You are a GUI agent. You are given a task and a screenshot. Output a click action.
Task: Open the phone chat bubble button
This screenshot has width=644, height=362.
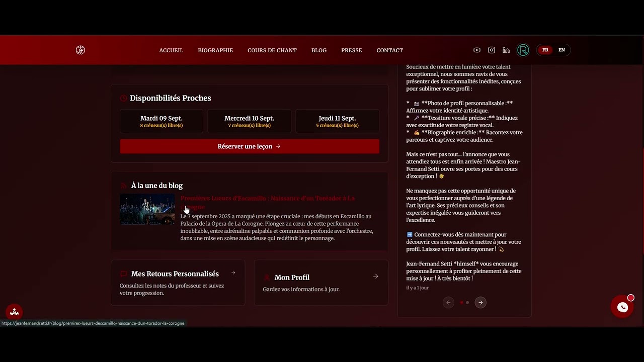coord(622,308)
